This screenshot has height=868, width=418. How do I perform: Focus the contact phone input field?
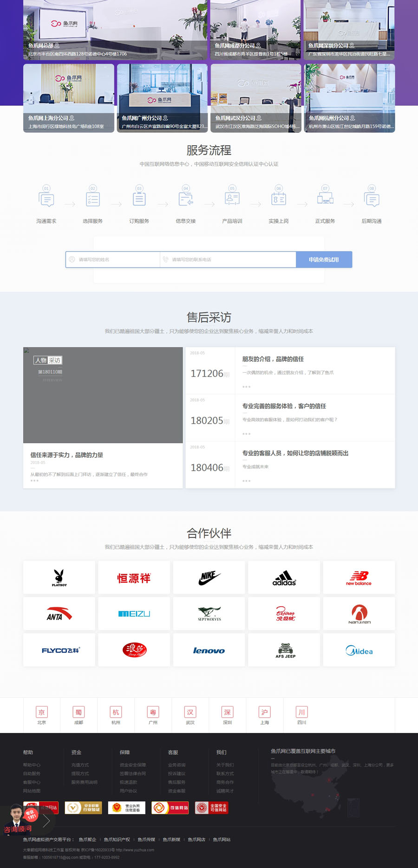coord(228,259)
